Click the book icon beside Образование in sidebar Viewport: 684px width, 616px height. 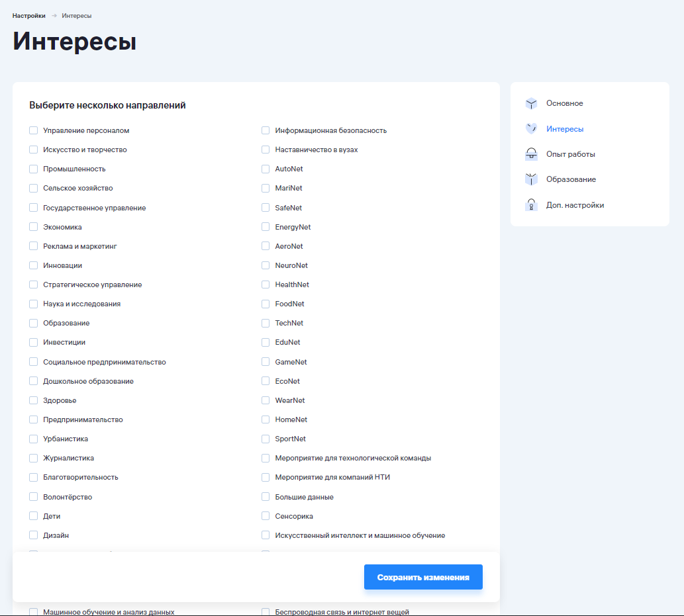(x=531, y=179)
